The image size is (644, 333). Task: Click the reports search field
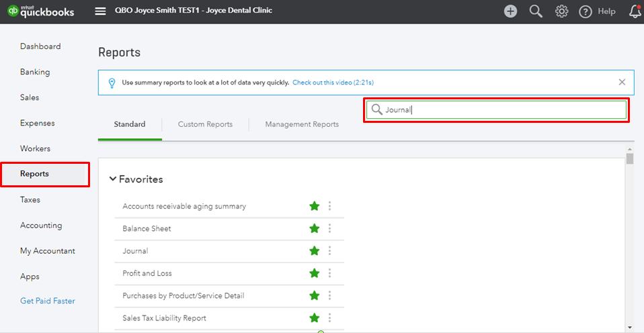pyautogui.click(x=497, y=110)
